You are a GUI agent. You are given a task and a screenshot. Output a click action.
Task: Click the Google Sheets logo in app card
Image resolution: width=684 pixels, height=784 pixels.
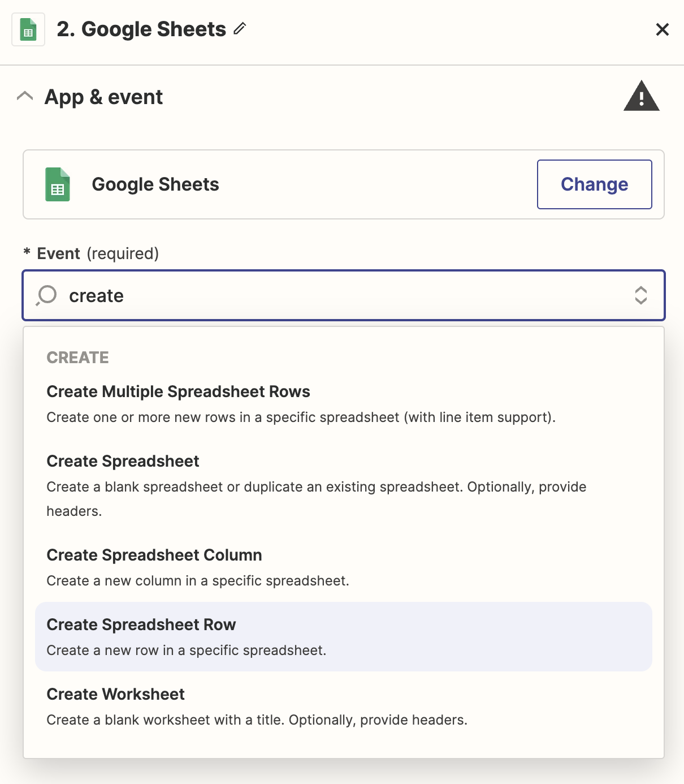coord(58,184)
